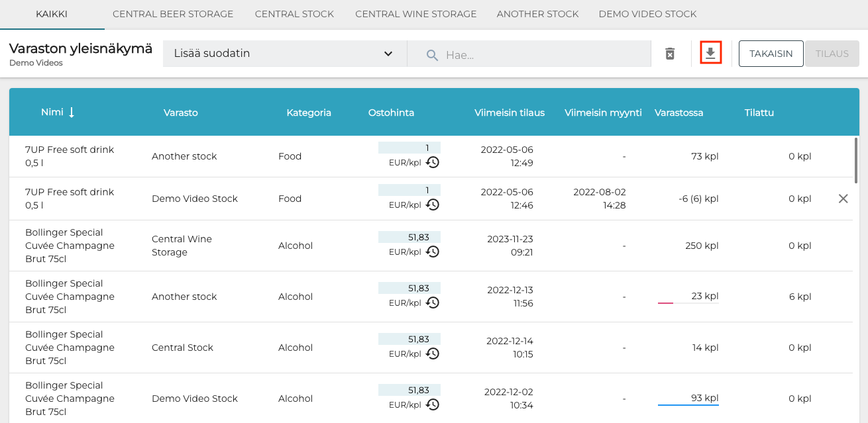Open the Lisää suodatin filter dropdown
The image size is (868, 423).
coord(284,54)
